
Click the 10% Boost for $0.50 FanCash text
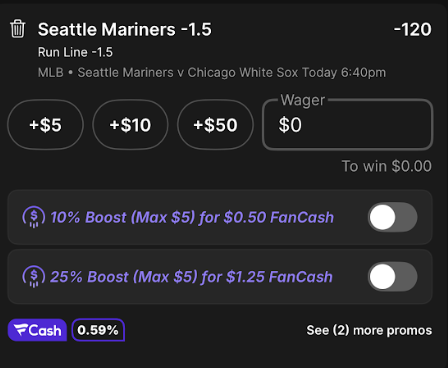click(x=192, y=217)
